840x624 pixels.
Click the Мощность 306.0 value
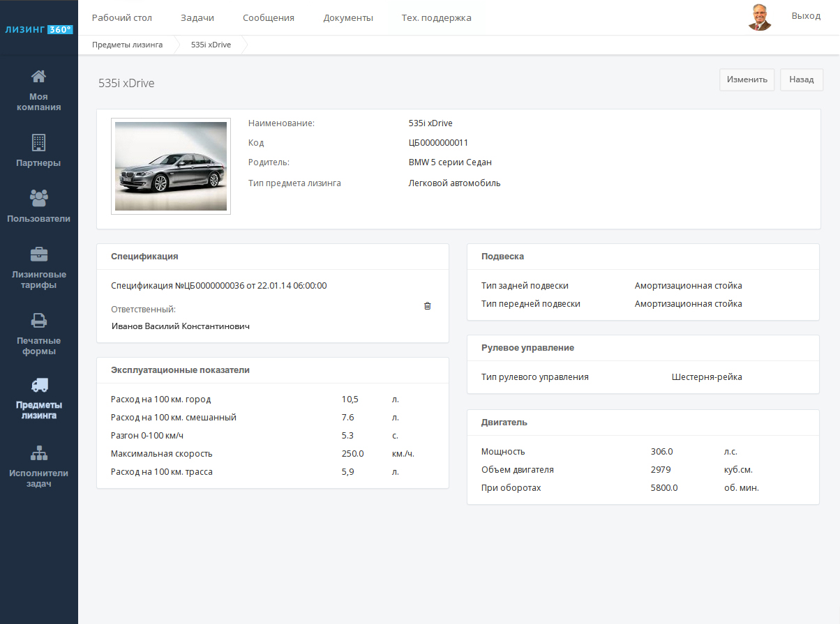coord(662,452)
